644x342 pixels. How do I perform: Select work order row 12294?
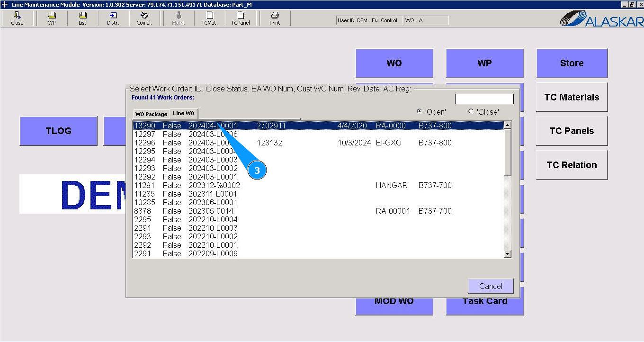[x=318, y=160]
